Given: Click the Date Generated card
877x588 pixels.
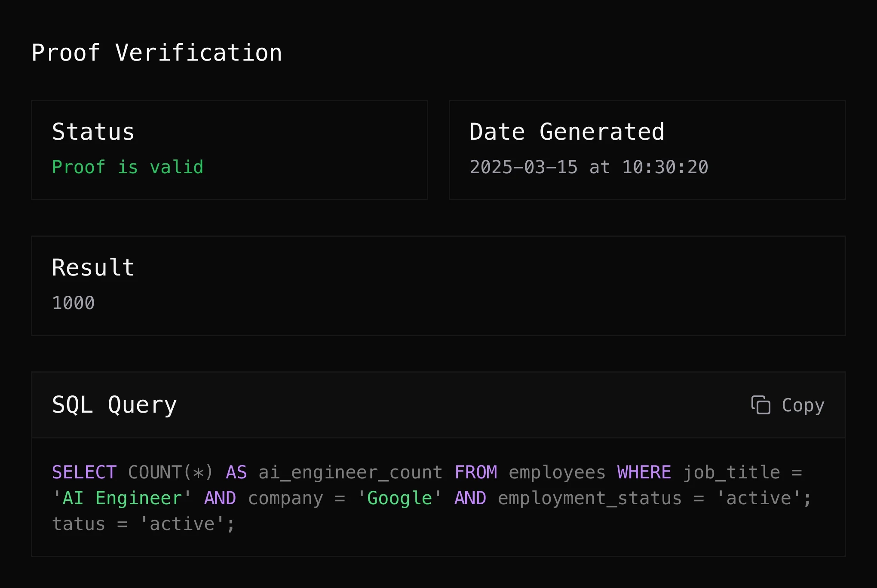Looking at the screenshot, I should tap(647, 150).
